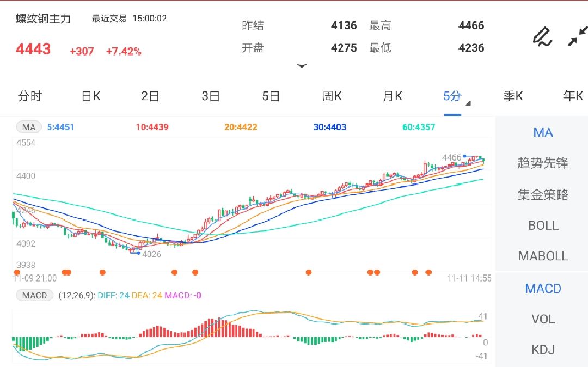The height and width of the screenshot is (367, 588).
Task: Click the 11-11 14:55 end date label
Action: click(x=469, y=278)
